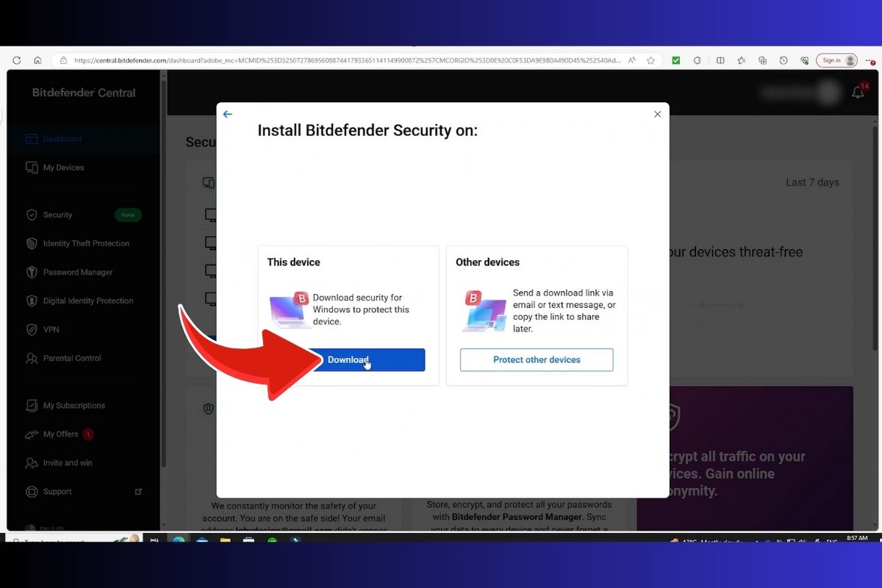The image size is (882, 588).
Task: Open the notifications bell
Action: point(858,93)
